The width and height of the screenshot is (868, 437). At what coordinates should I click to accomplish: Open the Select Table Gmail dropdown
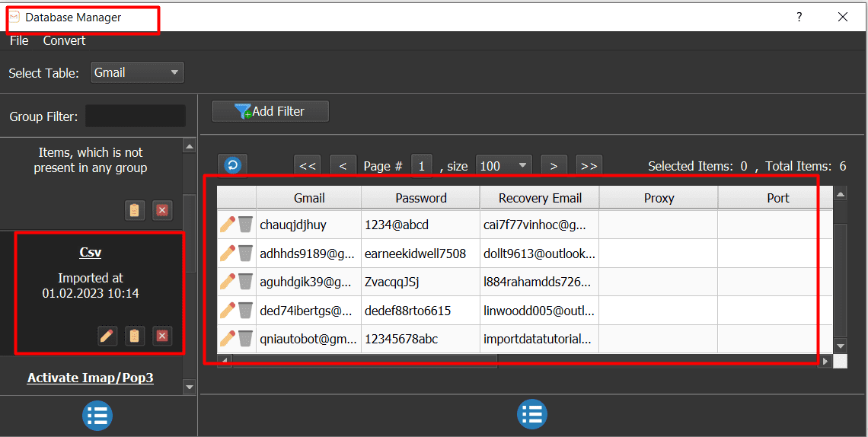tap(137, 72)
